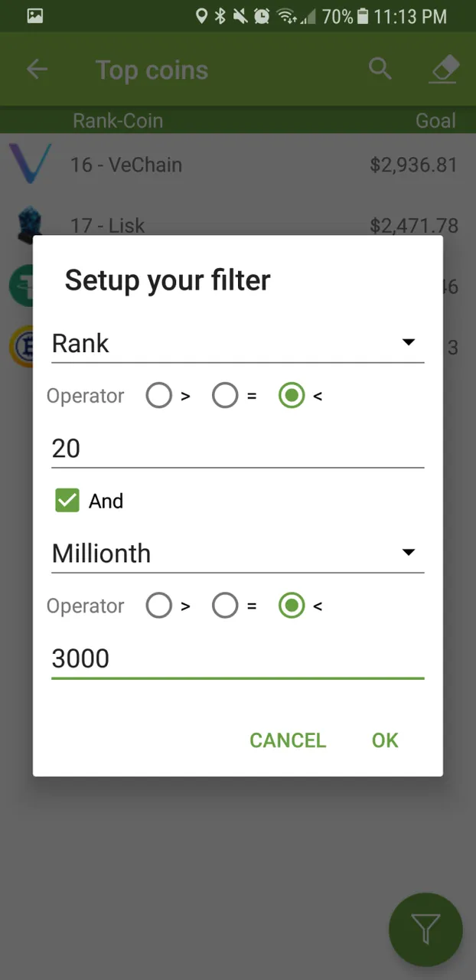The width and height of the screenshot is (476, 980).
Task: Open the Rank field dropdown
Action: (x=237, y=343)
